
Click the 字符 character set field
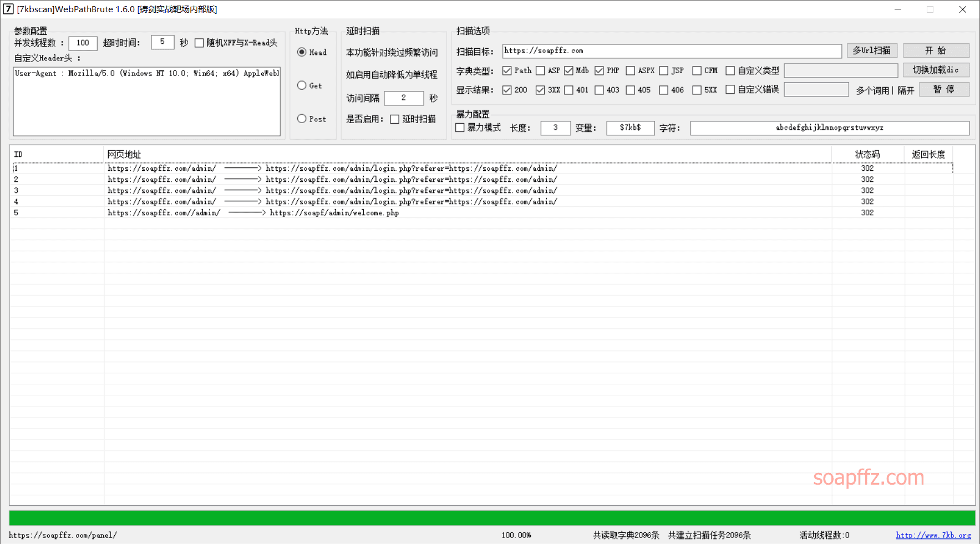click(830, 128)
